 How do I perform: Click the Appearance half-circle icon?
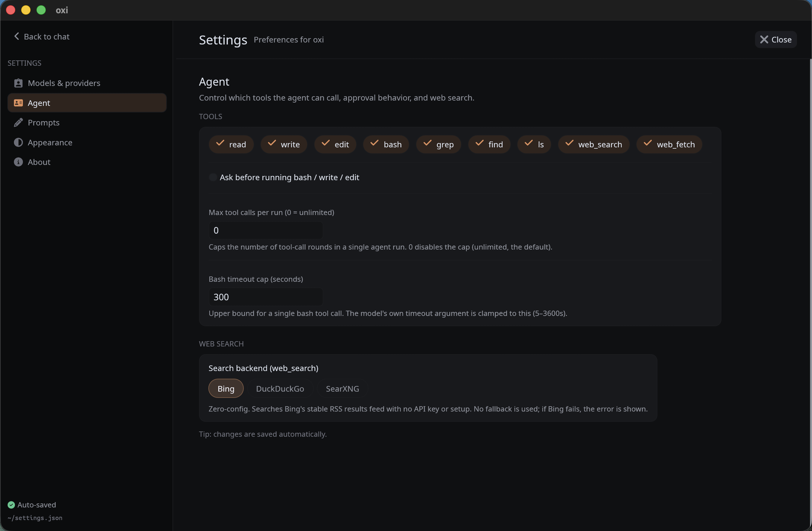[18, 142]
